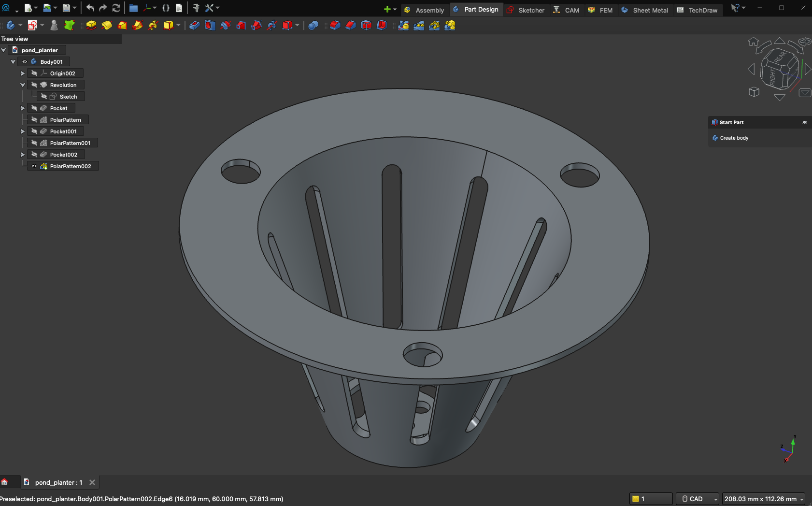Toggle visibility of Pocket feature
This screenshot has width=812, height=506.
click(x=34, y=108)
